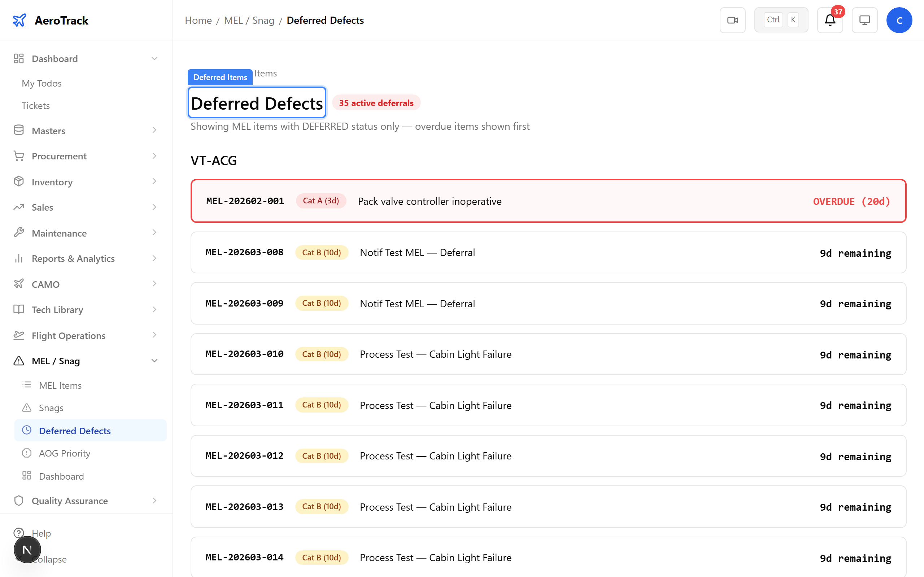Image resolution: width=924 pixels, height=577 pixels.
Task: Click the AeroTrack plane logo
Action: [19, 20]
